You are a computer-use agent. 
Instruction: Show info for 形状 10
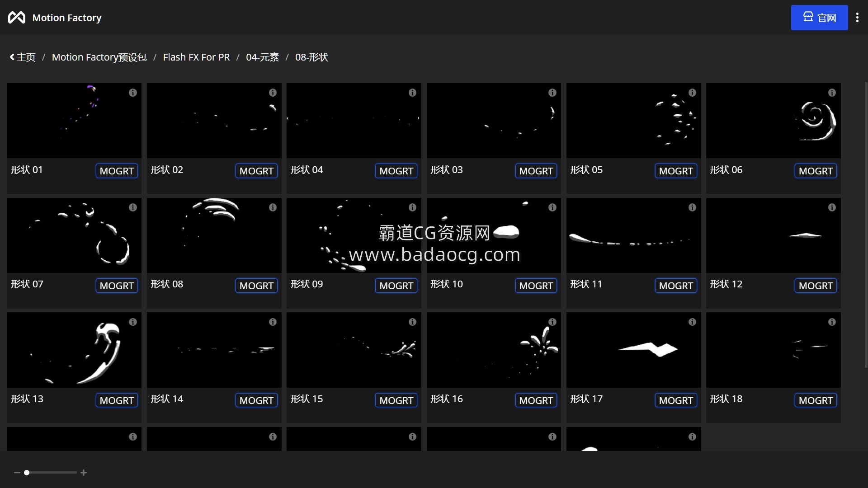[552, 207]
